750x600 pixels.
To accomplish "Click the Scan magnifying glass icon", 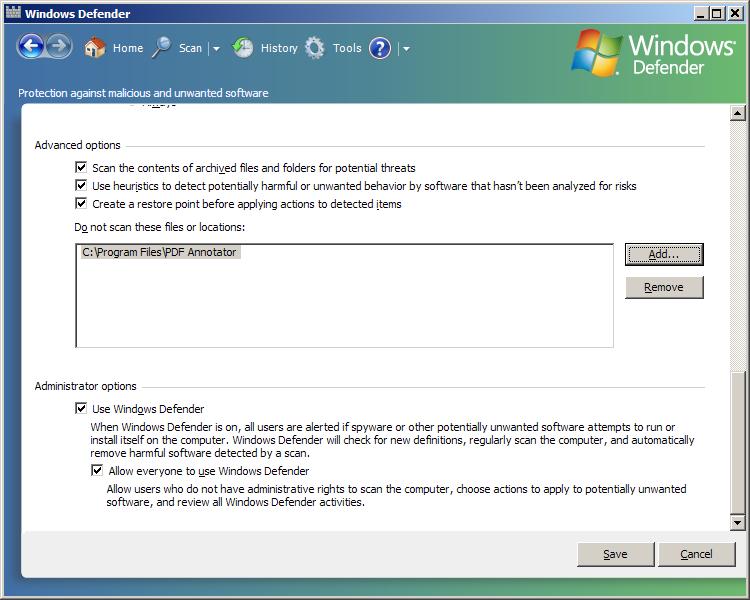I will 162,48.
